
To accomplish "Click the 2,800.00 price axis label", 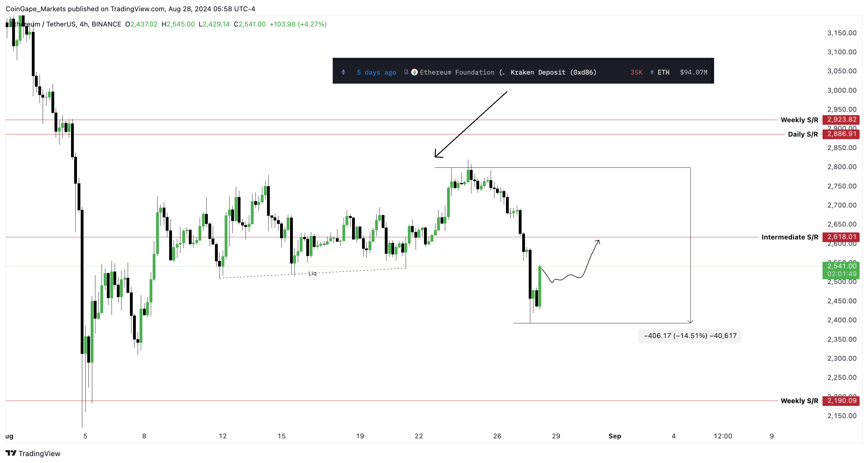I will point(842,166).
